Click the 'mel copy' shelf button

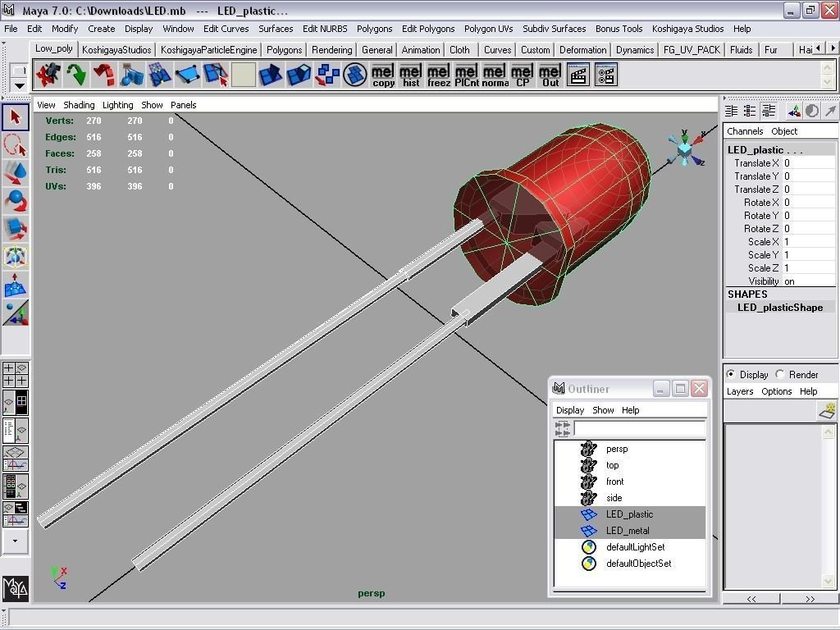click(383, 75)
